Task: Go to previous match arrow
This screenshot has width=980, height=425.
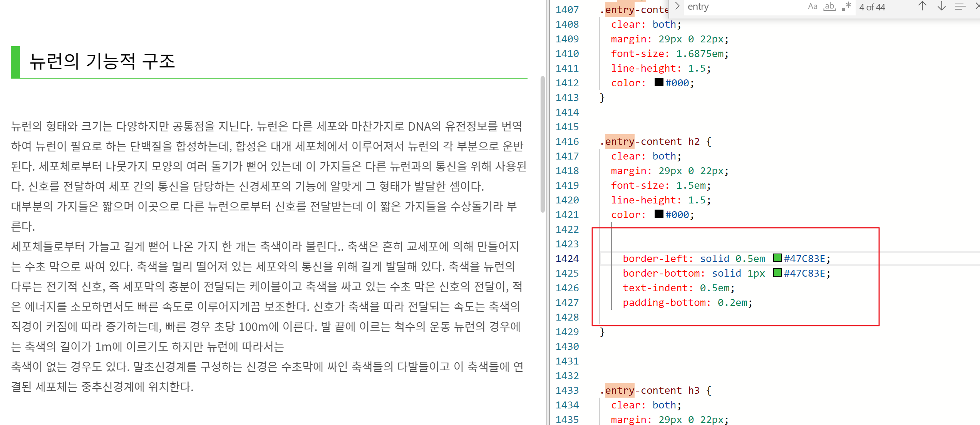Action: 922,6
